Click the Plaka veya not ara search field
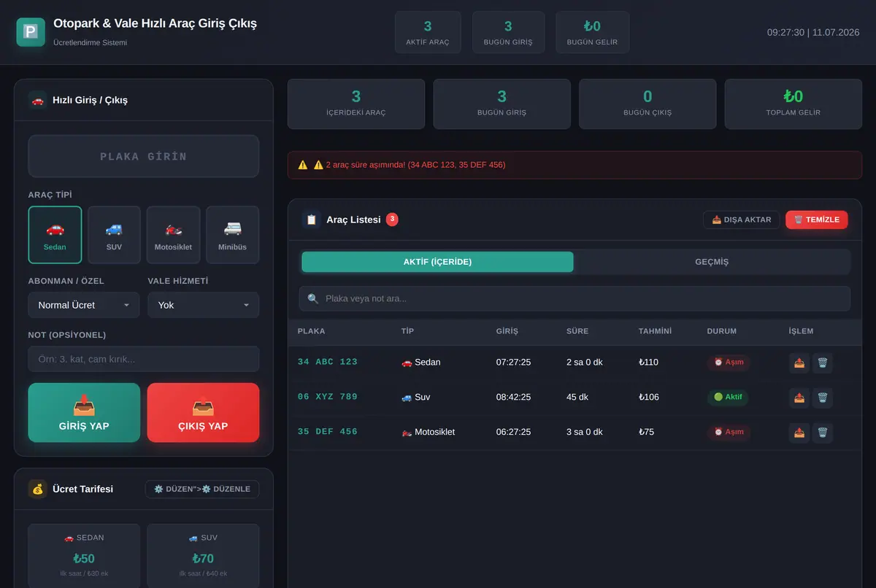Viewport: 876px width, 588px height. click(575, 298)
